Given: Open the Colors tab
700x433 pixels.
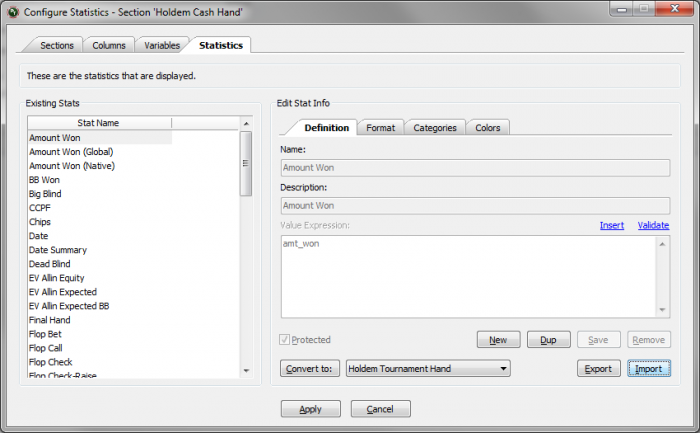Looking at the screenshot, I should click(x=488, y=128).
